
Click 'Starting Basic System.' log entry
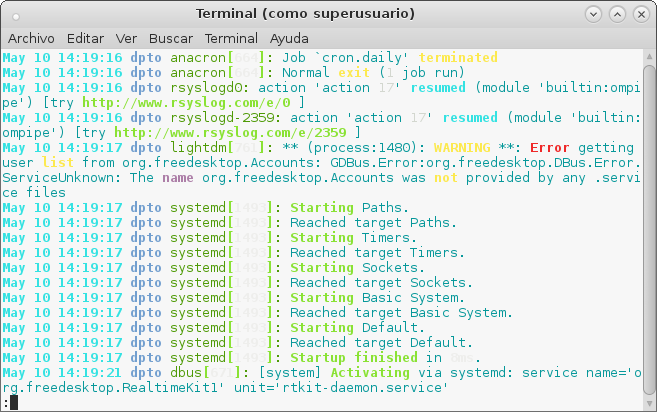point(377,298)
